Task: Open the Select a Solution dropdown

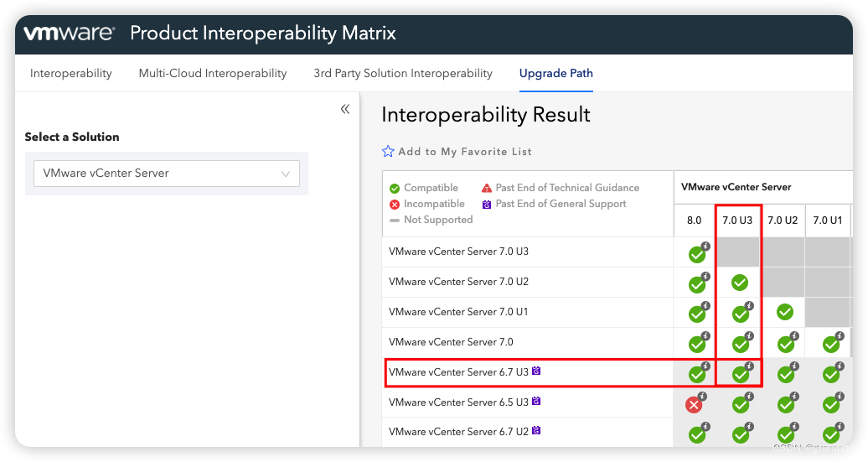Action: click(x=167, y=174)
